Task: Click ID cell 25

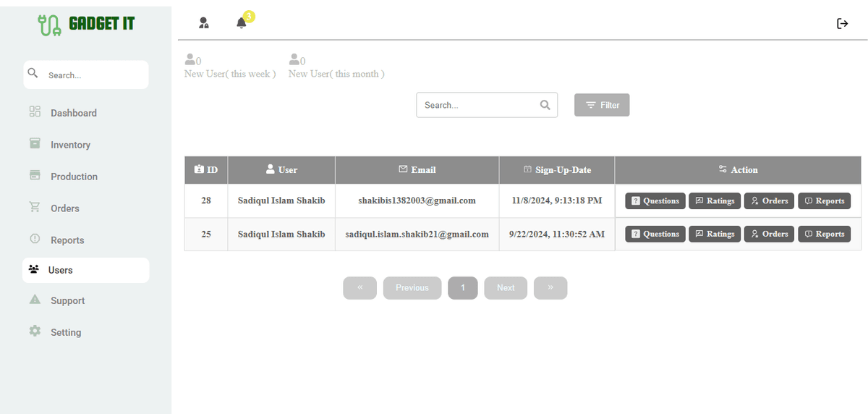Action: (x=206, y=234)
